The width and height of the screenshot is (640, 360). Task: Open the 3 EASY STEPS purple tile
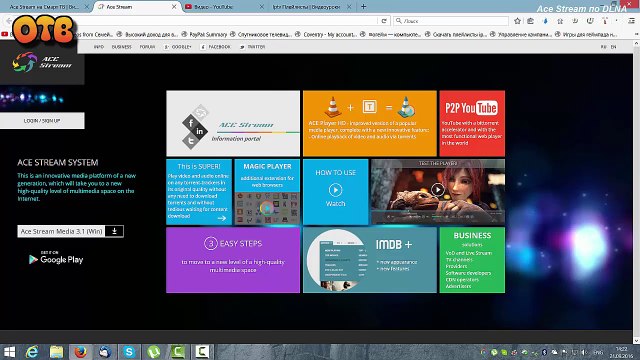point(233,260)
